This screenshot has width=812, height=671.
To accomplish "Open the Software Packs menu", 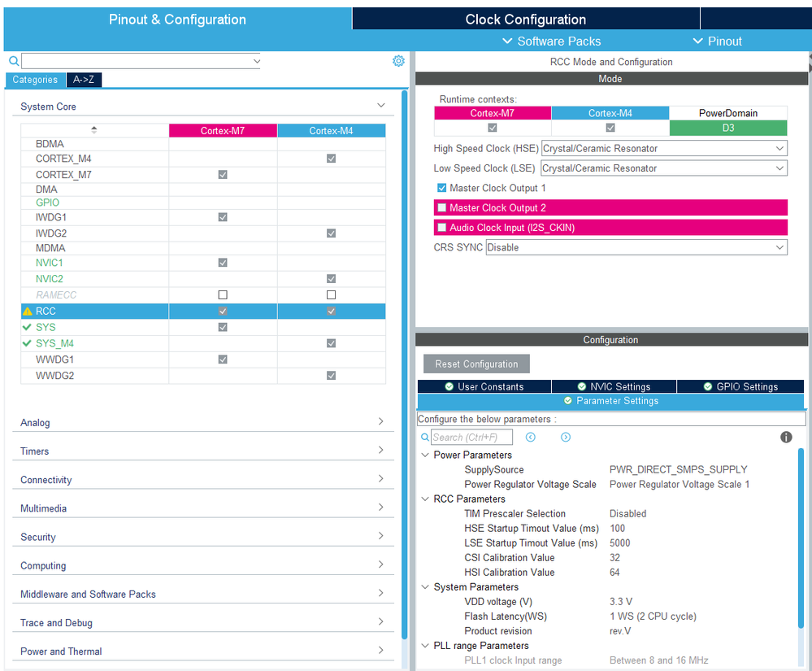I will coord(552,41).
